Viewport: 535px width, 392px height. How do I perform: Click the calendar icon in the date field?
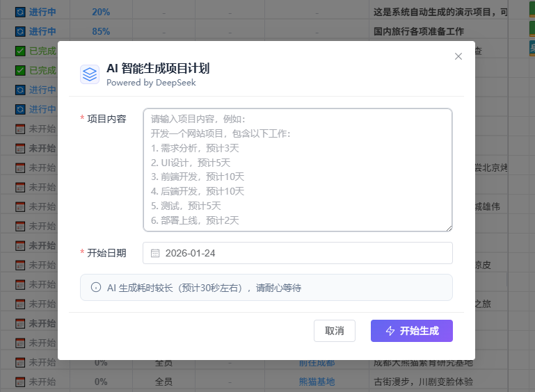155,253
